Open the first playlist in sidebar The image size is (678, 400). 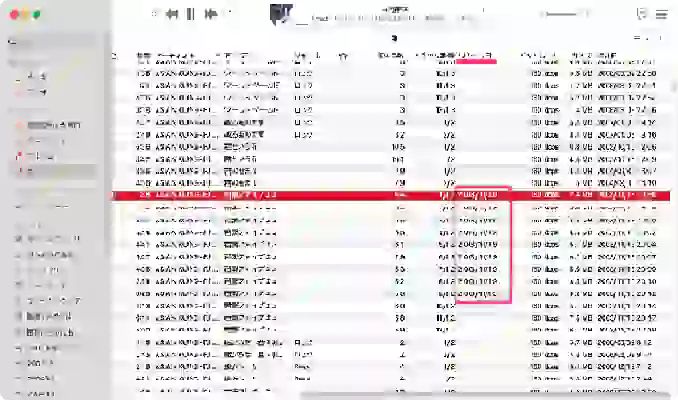click(54, 238)
